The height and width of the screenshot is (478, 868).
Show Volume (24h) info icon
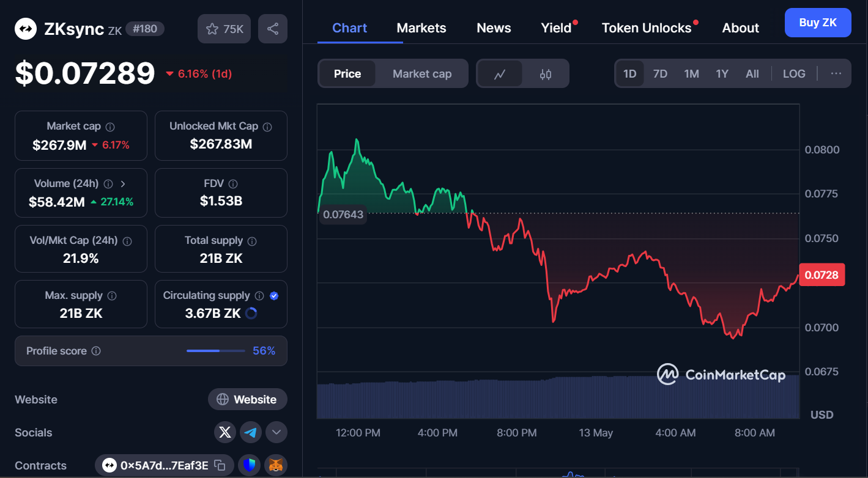click(x=108, y=183)
